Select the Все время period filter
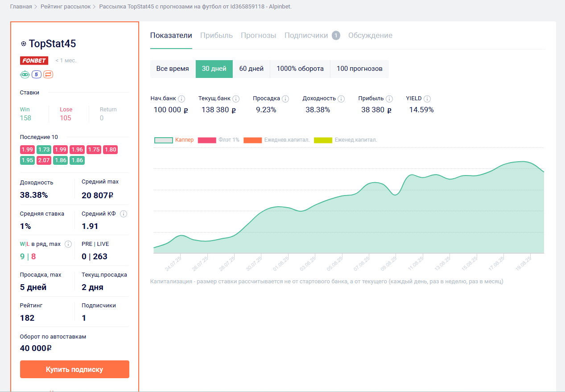The width and height of the screenshot is (565, 392). [173, 69]
